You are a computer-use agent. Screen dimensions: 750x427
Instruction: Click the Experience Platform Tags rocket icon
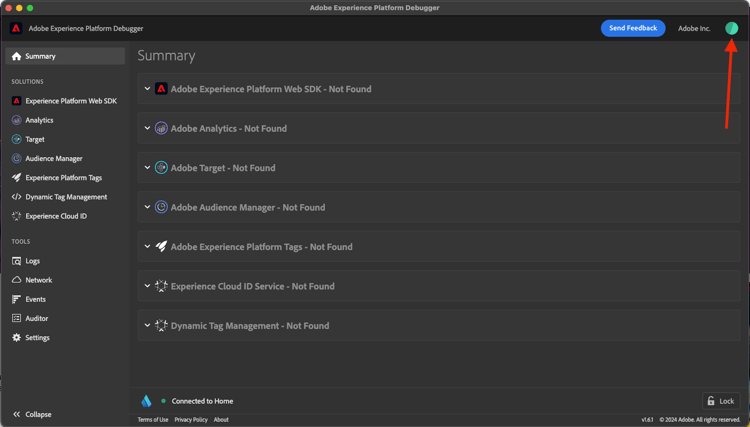click(16, 177)
